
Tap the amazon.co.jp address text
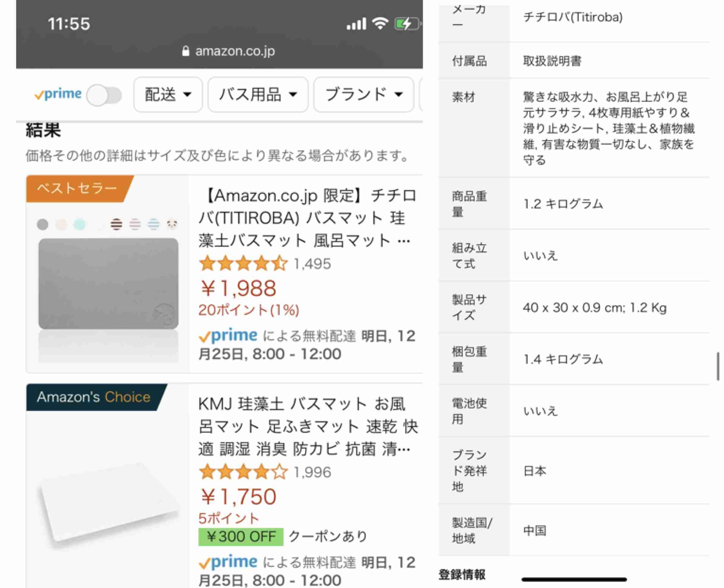235,51
